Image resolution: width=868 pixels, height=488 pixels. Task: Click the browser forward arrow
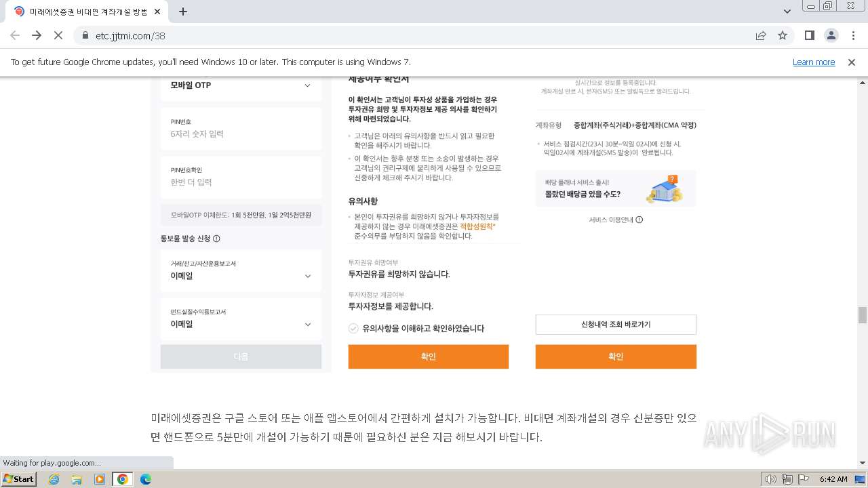(37, 35)
